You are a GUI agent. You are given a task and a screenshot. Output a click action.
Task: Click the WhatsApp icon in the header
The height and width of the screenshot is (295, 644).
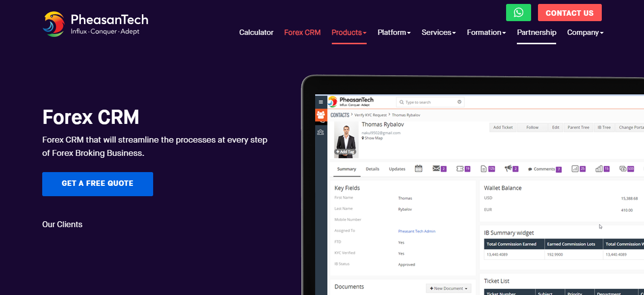tap(518, 12)
